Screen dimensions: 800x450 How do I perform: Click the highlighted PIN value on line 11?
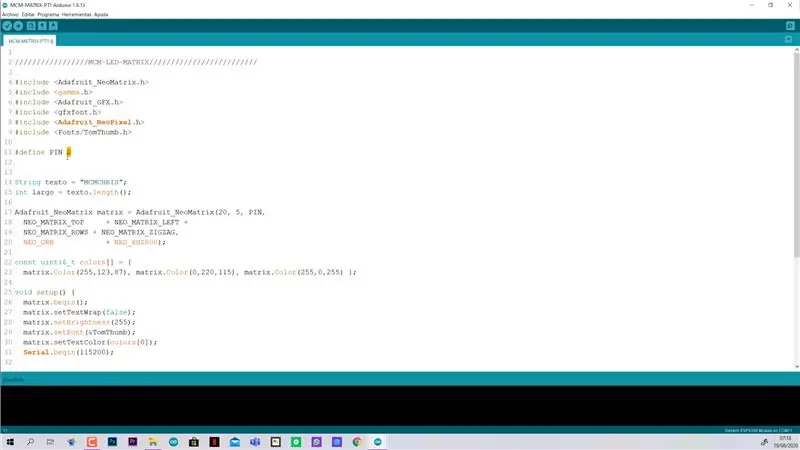tap(69, 152)
